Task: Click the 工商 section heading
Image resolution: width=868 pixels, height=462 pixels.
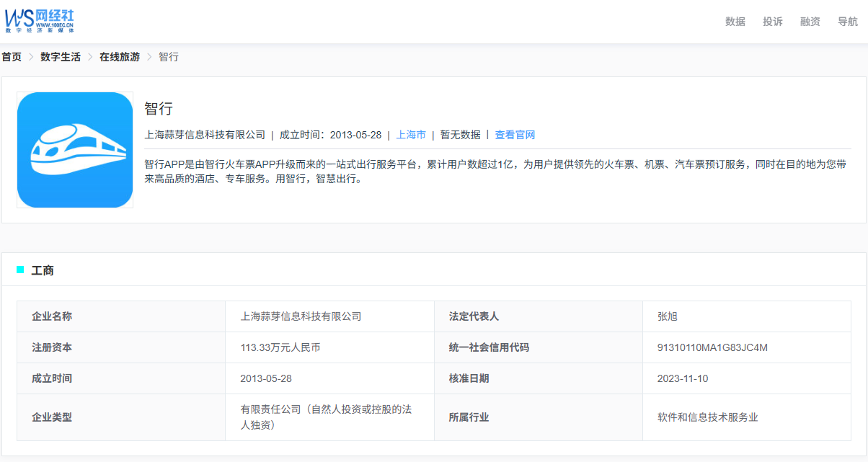Action: [x=43, y=271]
